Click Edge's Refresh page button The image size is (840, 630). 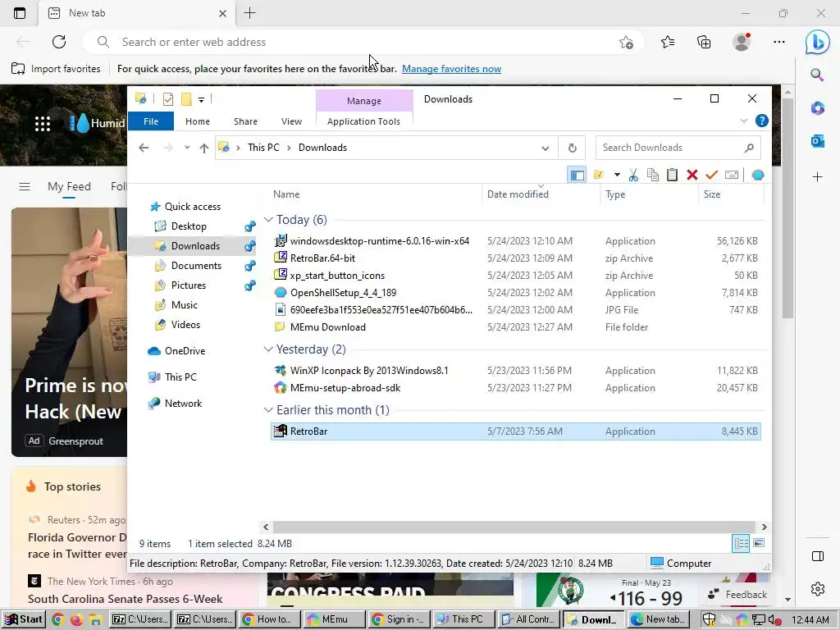[59, 42]
